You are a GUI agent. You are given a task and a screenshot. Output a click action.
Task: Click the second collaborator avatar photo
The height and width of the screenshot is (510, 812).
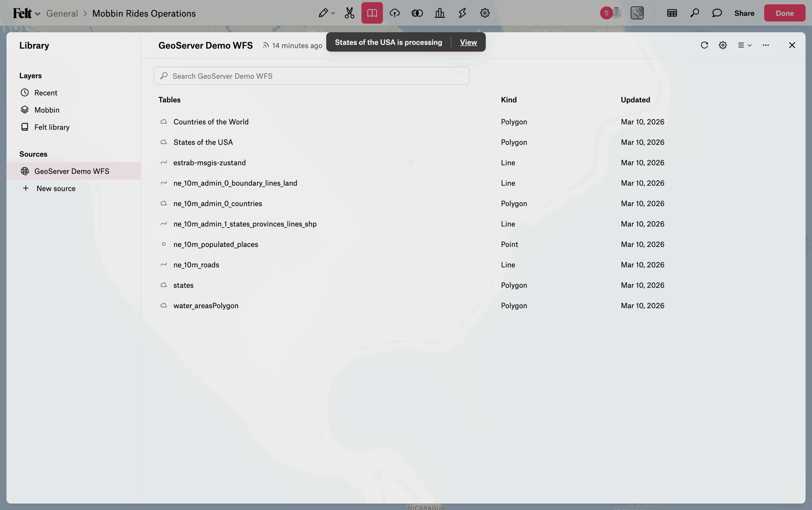617,13
